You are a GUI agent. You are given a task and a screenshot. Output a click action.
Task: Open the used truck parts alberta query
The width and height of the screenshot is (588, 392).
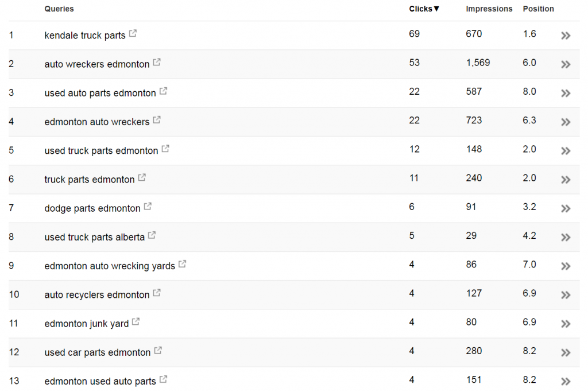[x=95, y=237]
